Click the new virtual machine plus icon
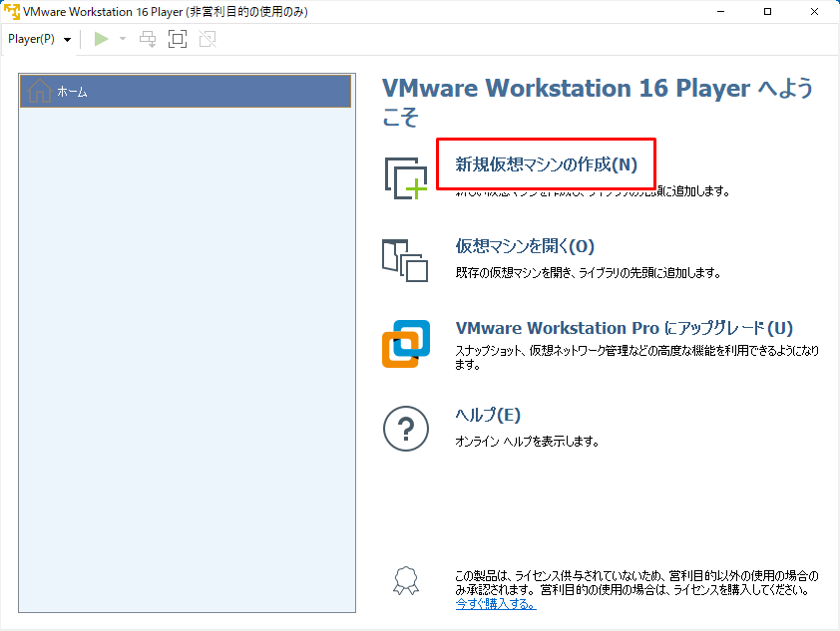The width and height of the screenshot is (840, 631). (405, 178)
